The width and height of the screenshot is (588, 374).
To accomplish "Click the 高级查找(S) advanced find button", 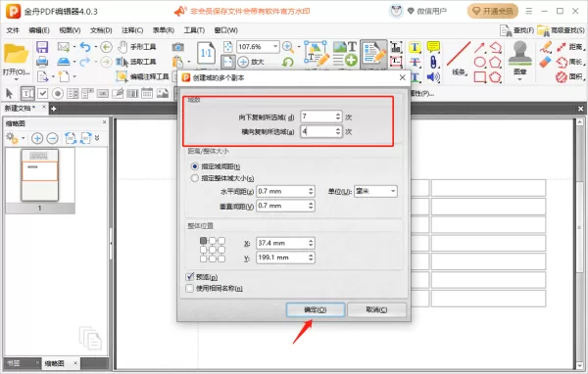I will click(561, 30).
